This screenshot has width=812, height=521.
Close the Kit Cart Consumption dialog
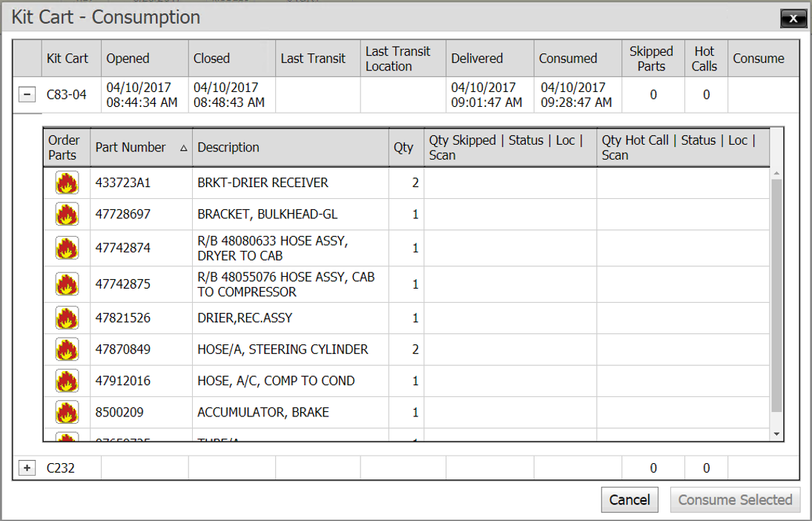pos(793,19)
